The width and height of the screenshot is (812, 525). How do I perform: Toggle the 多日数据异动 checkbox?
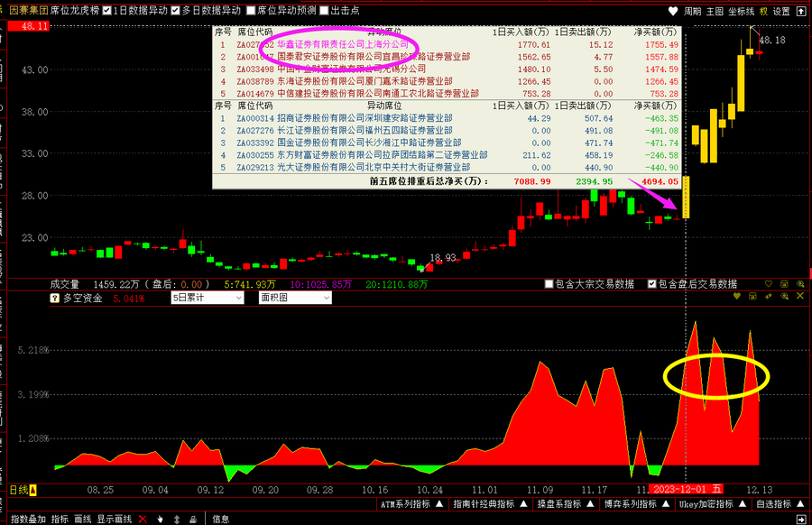[176, 10]
